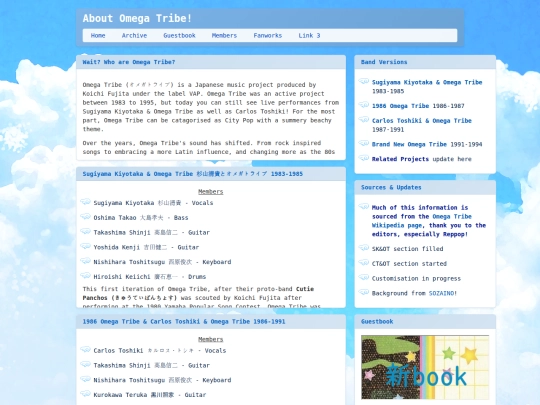Click cloud icon beside CT&OT section started
Viewport: 540px width, 405px height.
point(364,262)
